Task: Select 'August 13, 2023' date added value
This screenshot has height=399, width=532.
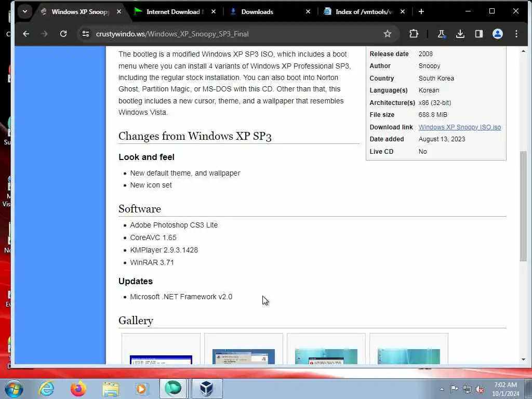Action: [442, 139]
